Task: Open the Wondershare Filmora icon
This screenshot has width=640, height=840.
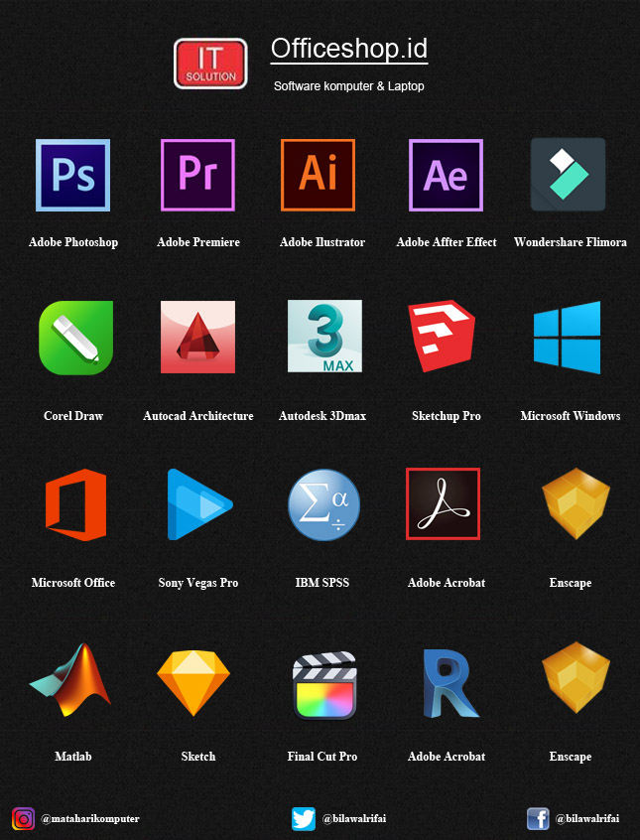Action: coord(568,175)
